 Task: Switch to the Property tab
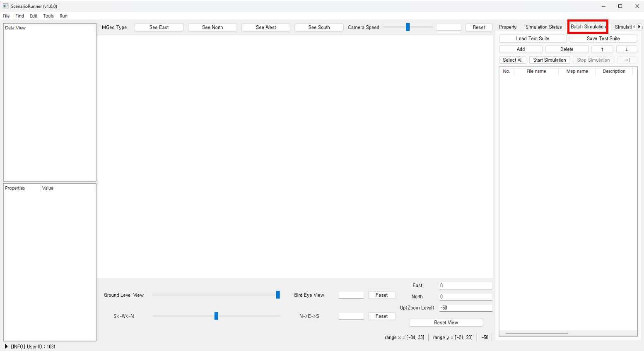click(508, 27)
